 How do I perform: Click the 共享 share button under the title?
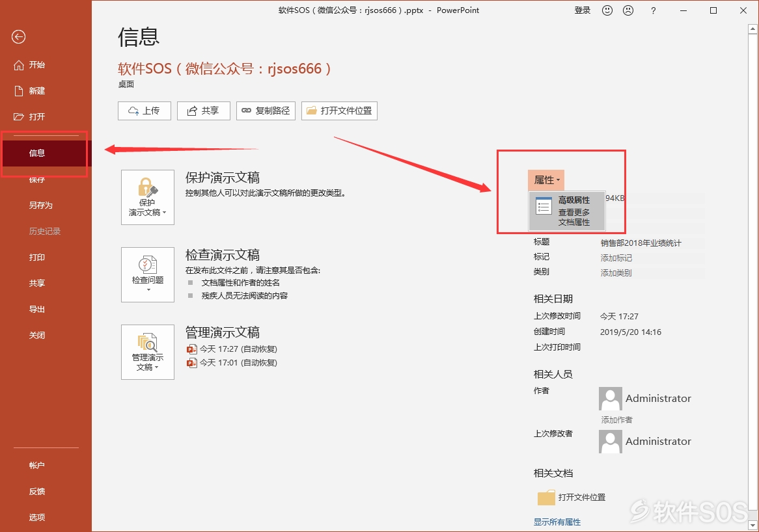[203, 111]
